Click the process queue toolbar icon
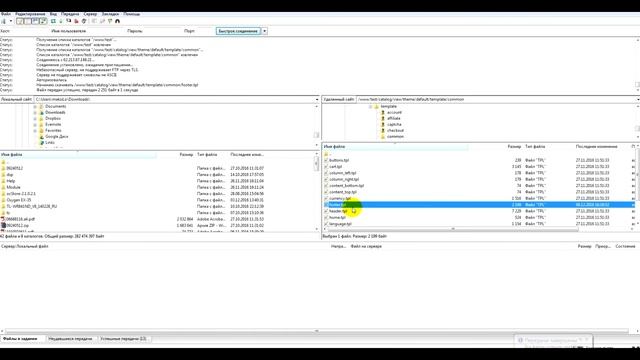 [x=61, y=21]
